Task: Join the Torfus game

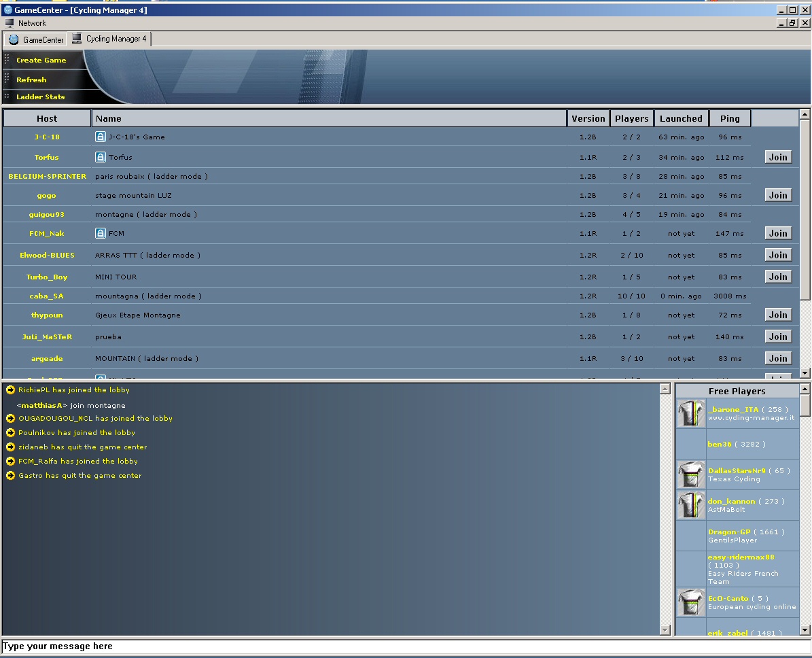Action: click(778, 157)
